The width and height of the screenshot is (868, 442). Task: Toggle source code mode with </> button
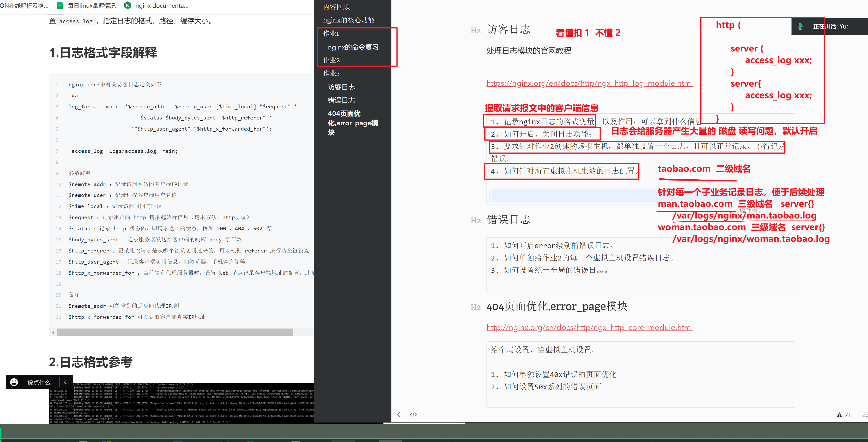click(413, 415)
